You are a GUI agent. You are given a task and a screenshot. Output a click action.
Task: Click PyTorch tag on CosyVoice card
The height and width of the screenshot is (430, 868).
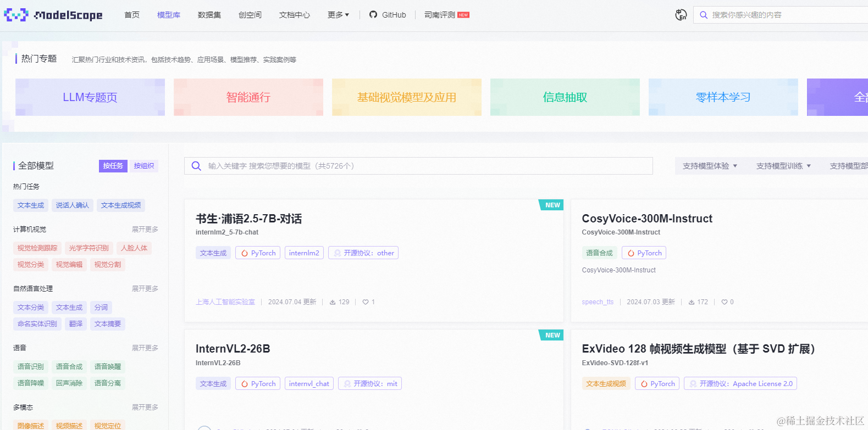pos(644,253)
